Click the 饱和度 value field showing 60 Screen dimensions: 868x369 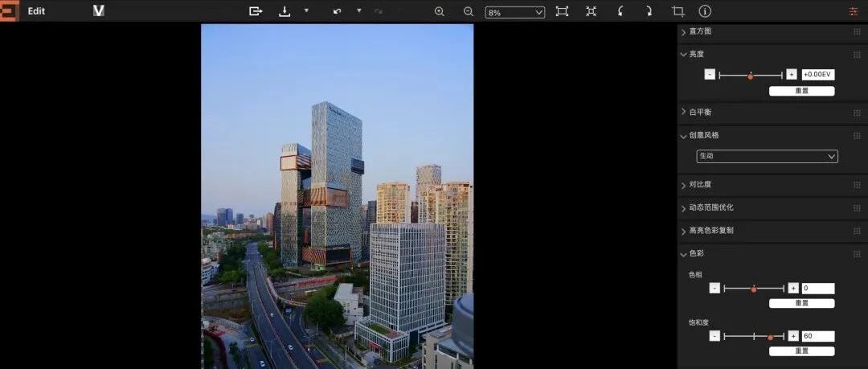[x=818, y=336]
